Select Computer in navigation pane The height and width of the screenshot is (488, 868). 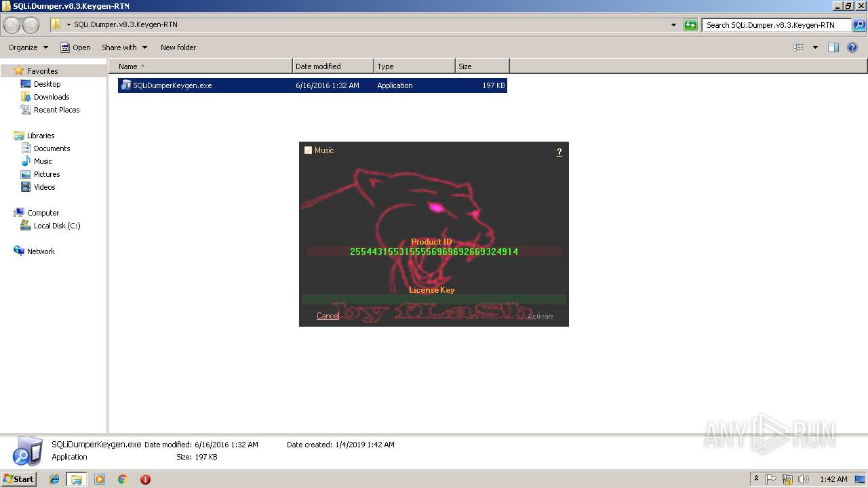click(43, 213)
